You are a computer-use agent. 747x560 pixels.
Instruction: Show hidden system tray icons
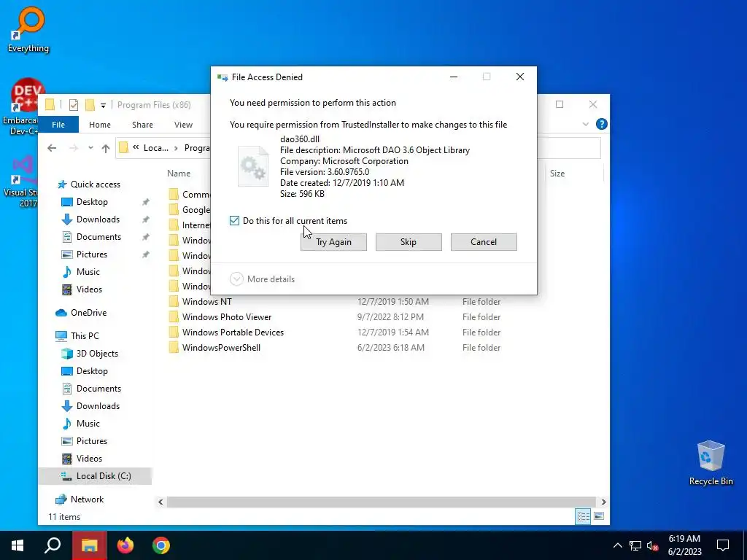[617, 545]
